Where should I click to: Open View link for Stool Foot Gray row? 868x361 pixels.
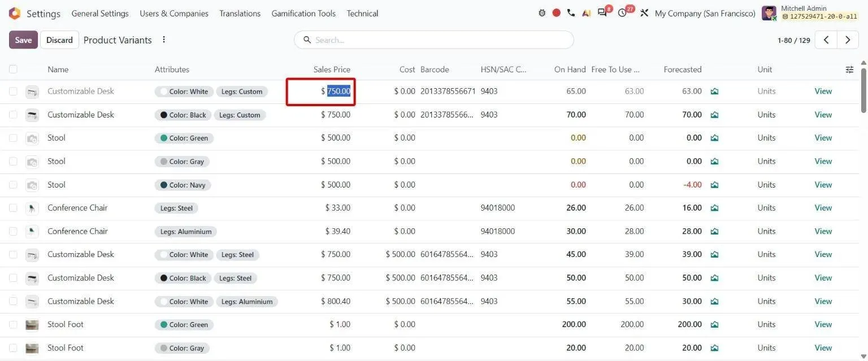[x=823, y=348]
